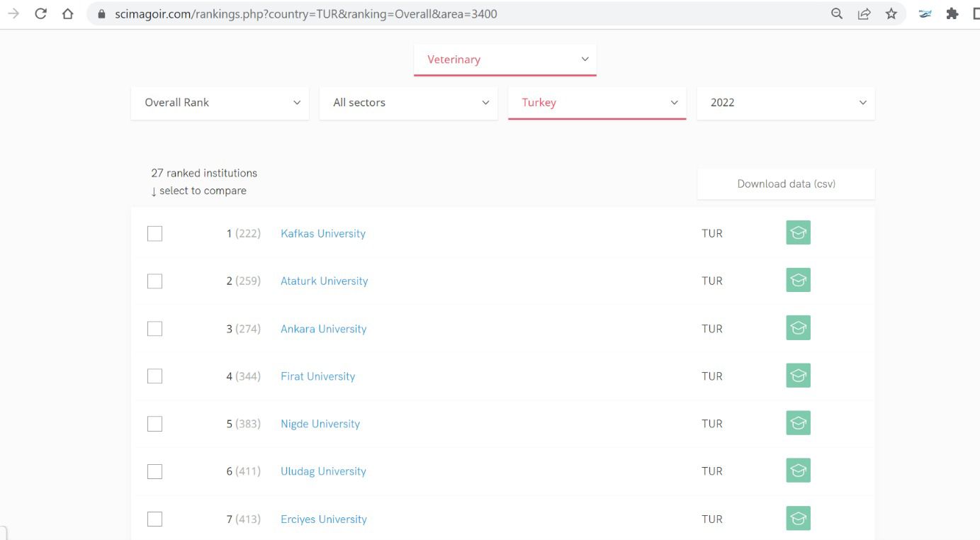Go to browser home page icon

[x=67, y=13]
